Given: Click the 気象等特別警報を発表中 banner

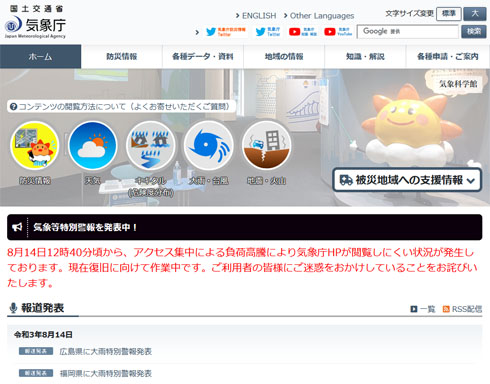Looking at the screenshot, I should tap(245, 227).
